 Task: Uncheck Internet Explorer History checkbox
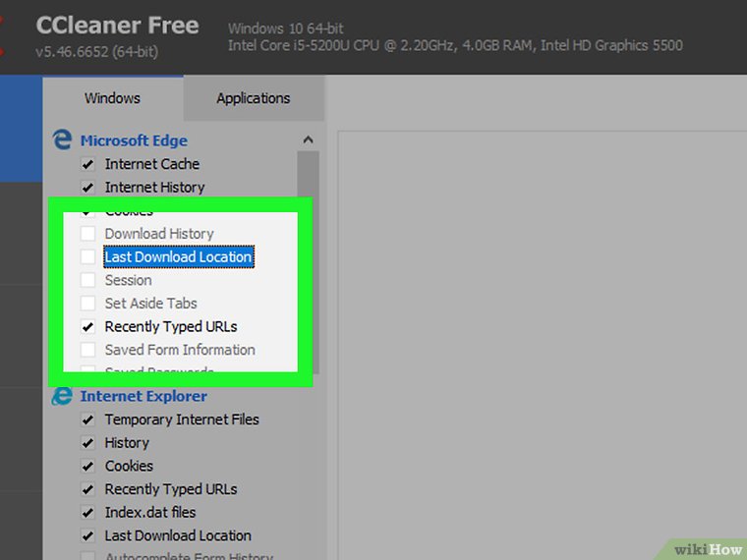(x=87, y=443)
